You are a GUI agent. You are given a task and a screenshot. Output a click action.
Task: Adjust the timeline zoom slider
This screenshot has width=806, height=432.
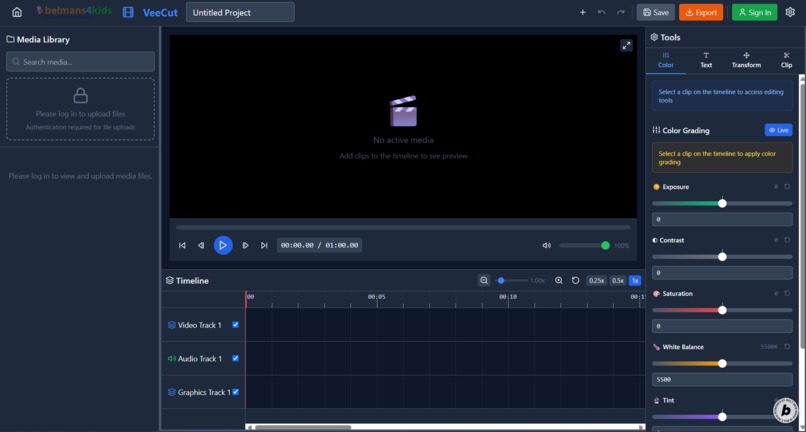[x=511, y=280]
